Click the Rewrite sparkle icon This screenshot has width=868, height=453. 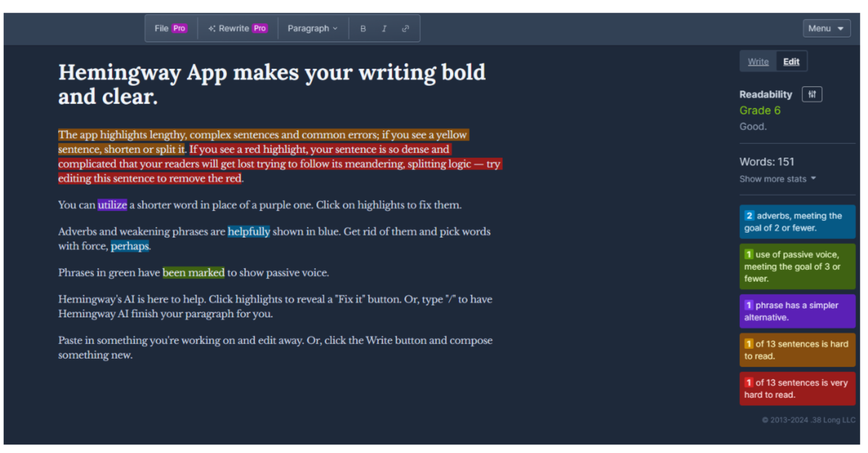click(x=212, y=29)
